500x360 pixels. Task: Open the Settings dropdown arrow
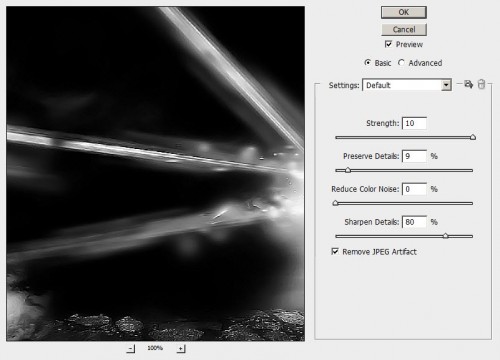pyautogui.click(x=446, y=85)
